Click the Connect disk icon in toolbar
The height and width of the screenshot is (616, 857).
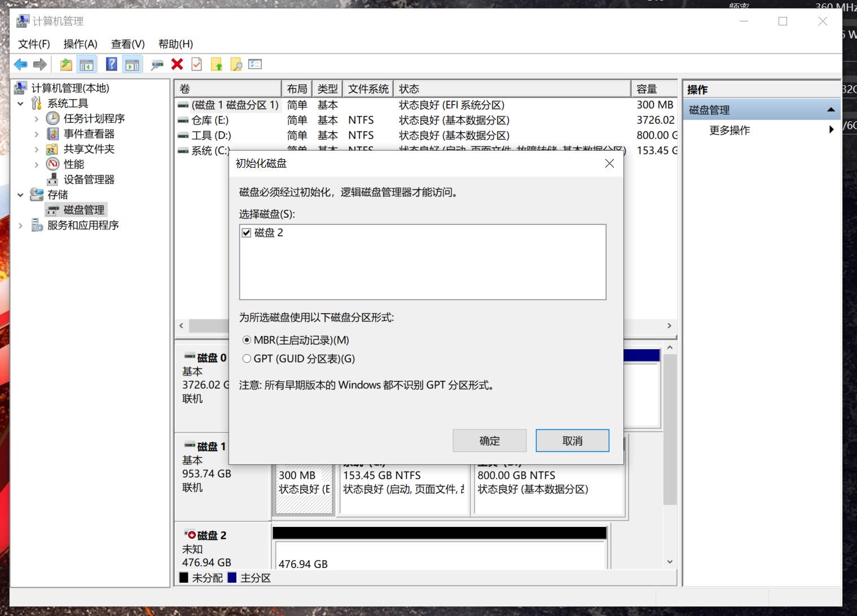(x=157, y=65)
